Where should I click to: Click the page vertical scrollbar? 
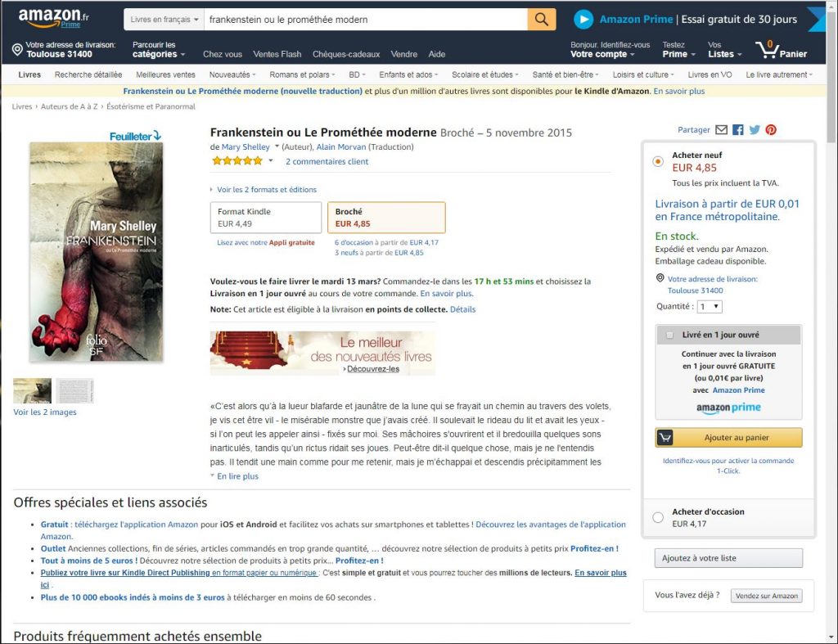coord(831,321)
